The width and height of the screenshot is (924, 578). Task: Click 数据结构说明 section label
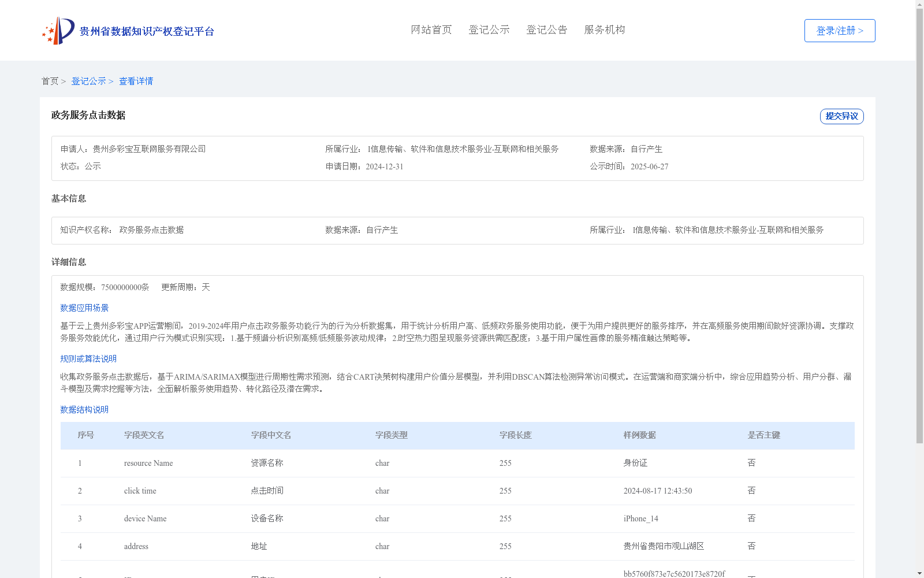click(x=84, y=410)
